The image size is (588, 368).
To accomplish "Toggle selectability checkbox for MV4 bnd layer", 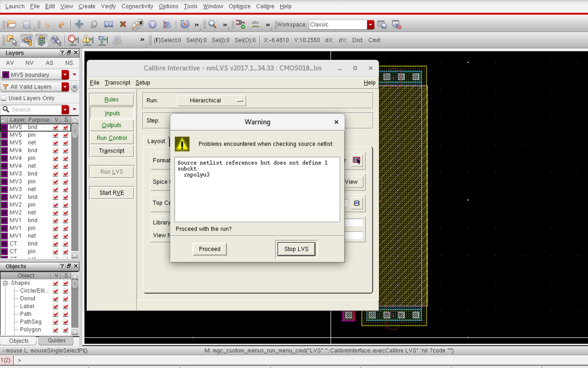I will [66, 150].
